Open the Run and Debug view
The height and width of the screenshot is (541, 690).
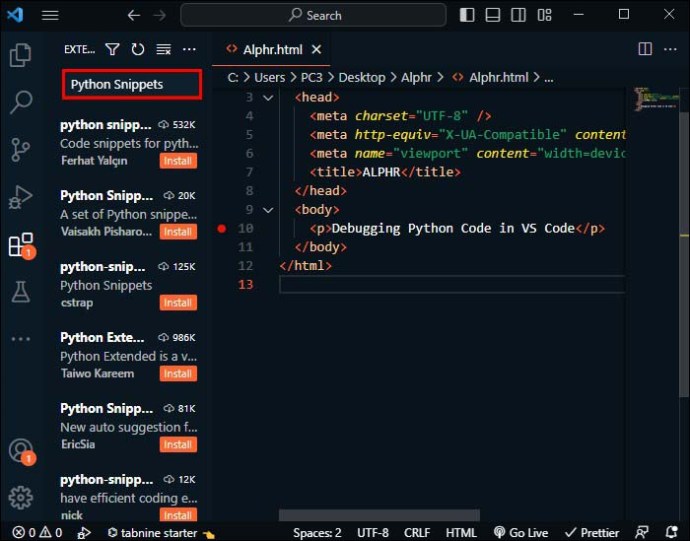20,197
